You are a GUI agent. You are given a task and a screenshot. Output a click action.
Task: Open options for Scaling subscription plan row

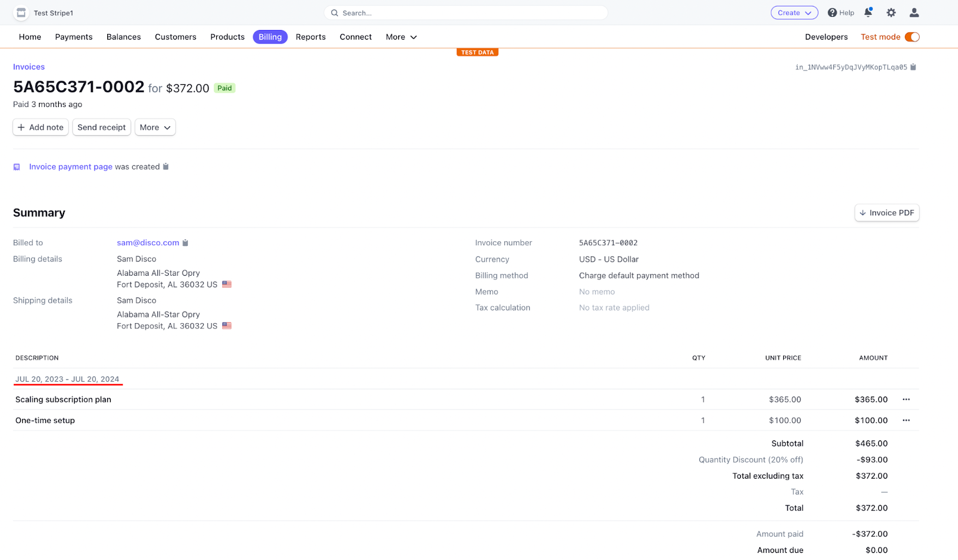pyautogui.click(x=906, y=400)
